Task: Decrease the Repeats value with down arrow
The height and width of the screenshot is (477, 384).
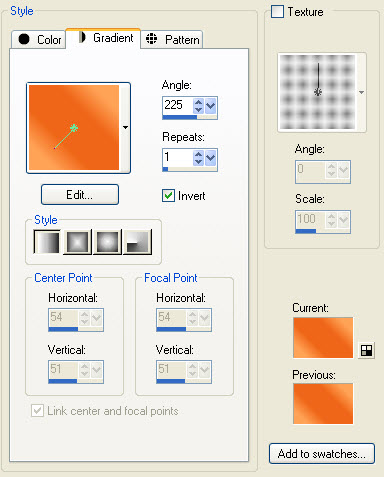Action: (x=198, y=162)
